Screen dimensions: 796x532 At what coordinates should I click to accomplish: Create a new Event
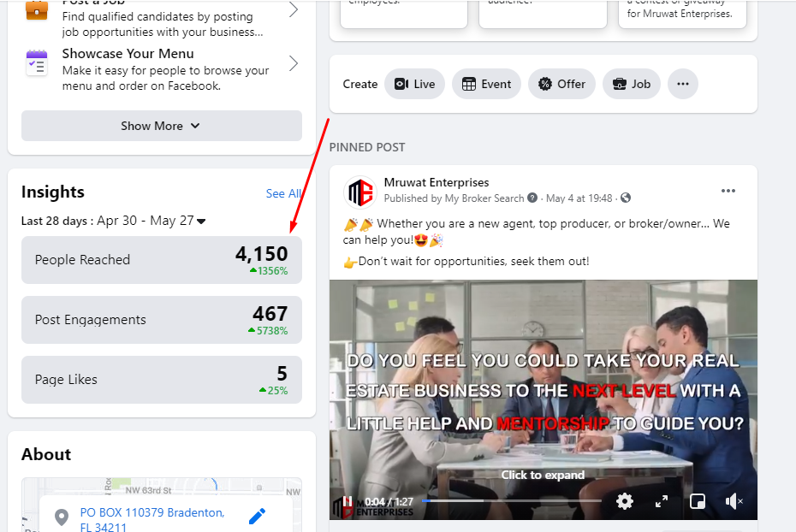click(486, 84)
